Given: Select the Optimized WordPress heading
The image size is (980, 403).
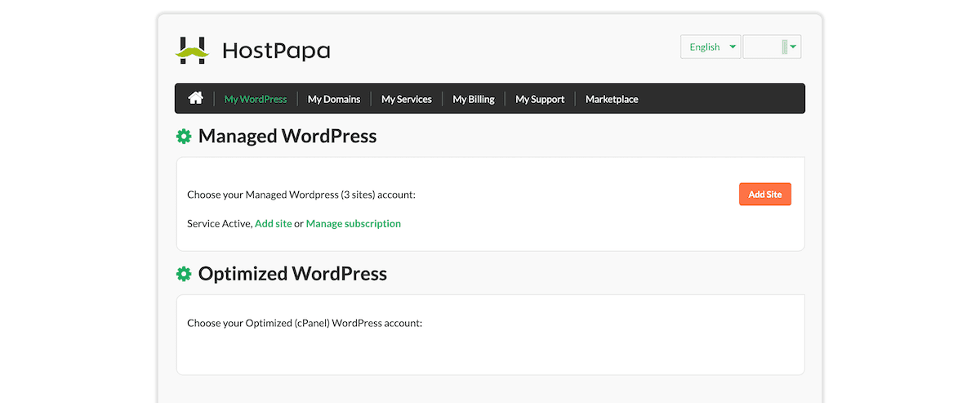Looking at the screenshot, I should (x=292, y=274).
